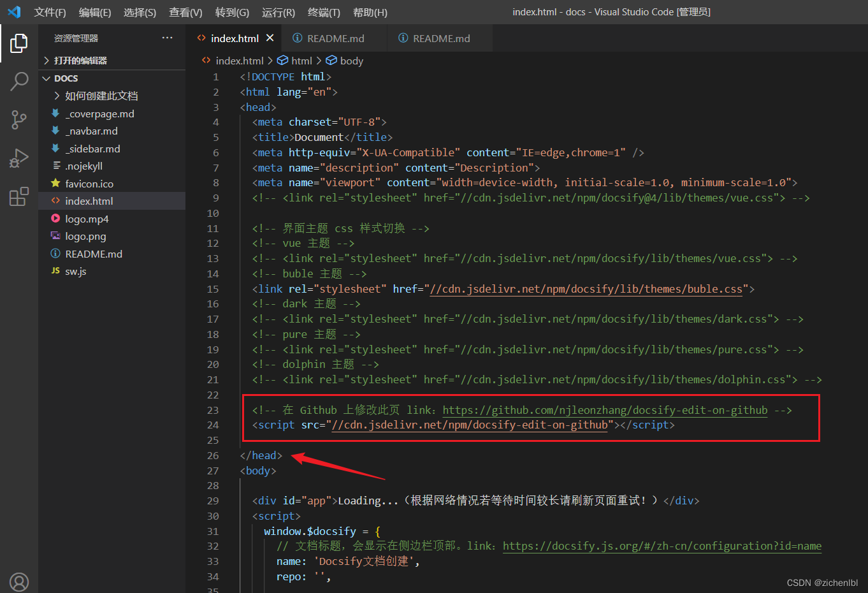The height and width of the screenshot is (593, 868).
Task: Click the _sidebar.md markdown file icon
Action: click(x=55, y=149)
